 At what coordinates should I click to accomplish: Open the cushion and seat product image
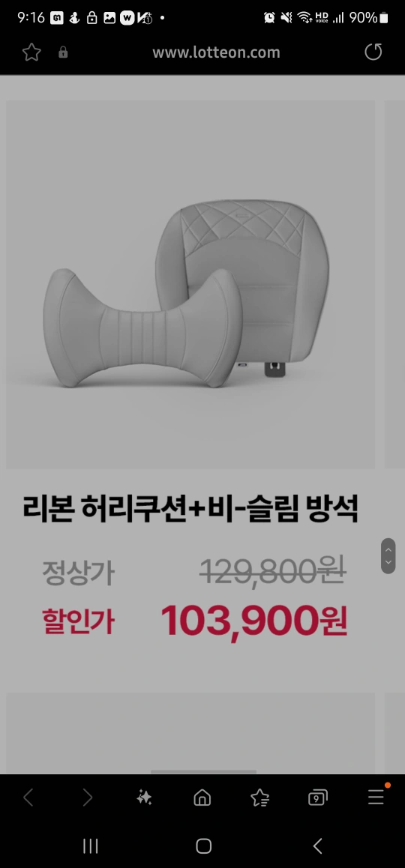coord(190,285)
